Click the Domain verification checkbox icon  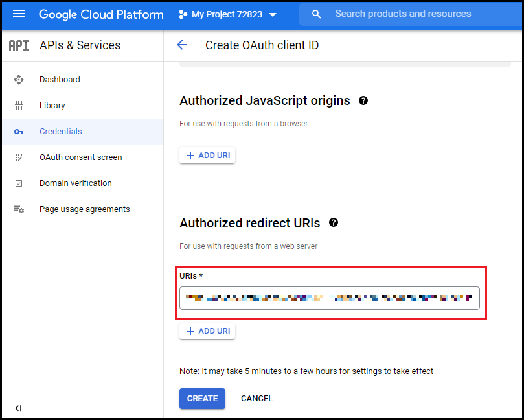pos(19,183)
